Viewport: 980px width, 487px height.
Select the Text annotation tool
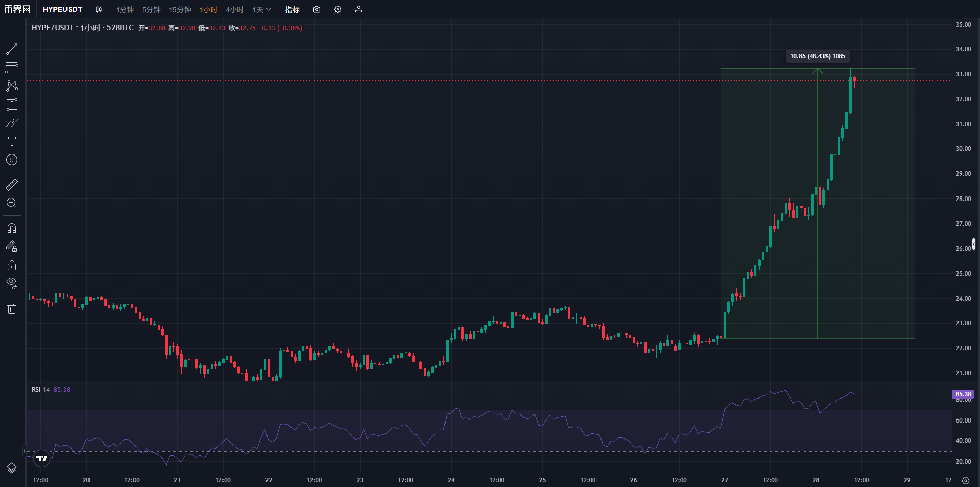coord(12,141)
